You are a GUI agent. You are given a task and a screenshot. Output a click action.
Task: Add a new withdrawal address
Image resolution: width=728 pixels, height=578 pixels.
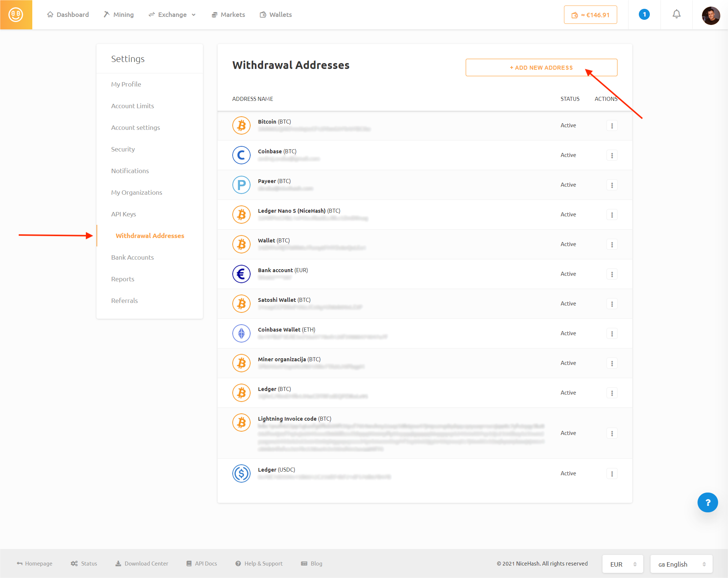coord(541,67)
